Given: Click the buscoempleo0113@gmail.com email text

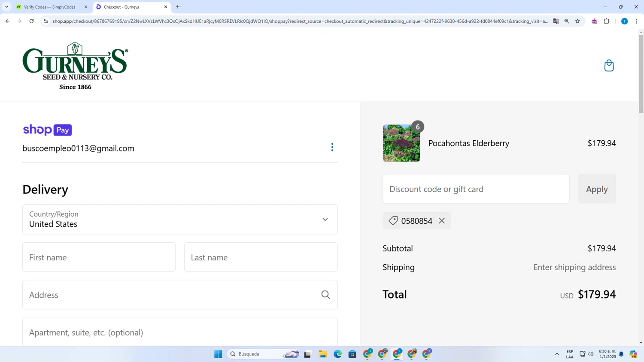Looking at the screenshot, I should coord(78,148).
